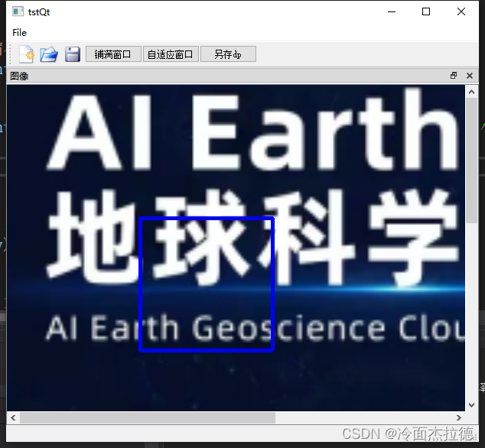Screen dimensions: 485x448
Task: Click the vertical scrollbar up arrow
Action: 472,92
